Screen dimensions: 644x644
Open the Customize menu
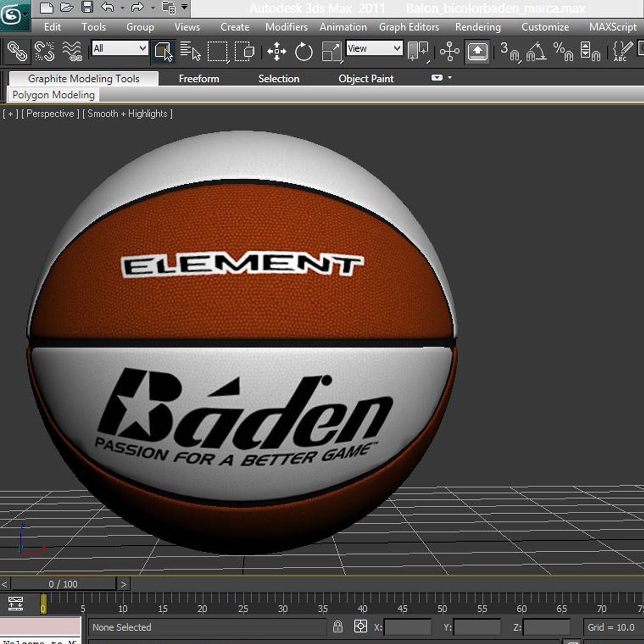point(545,27)
